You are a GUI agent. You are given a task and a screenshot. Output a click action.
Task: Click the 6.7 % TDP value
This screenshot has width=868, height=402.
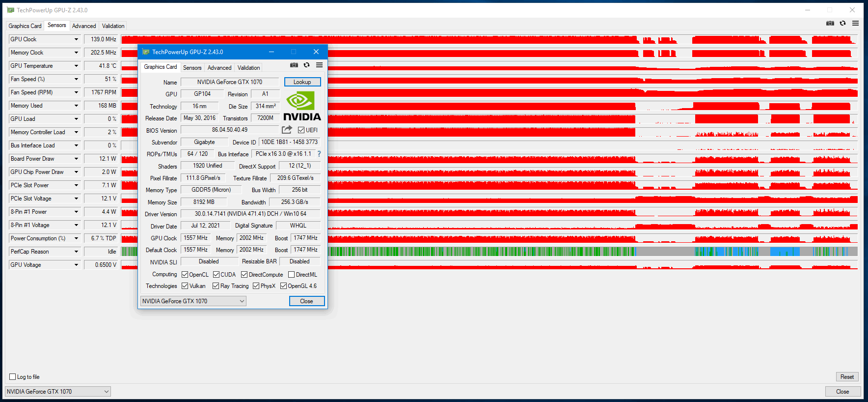pos(101,238)
